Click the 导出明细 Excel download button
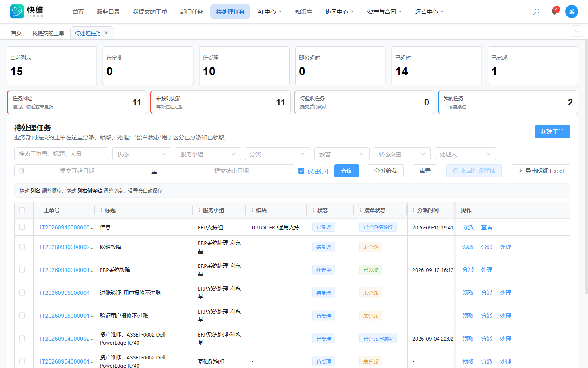The height and width of the screenshot is (368, 588). pos(541,171)
